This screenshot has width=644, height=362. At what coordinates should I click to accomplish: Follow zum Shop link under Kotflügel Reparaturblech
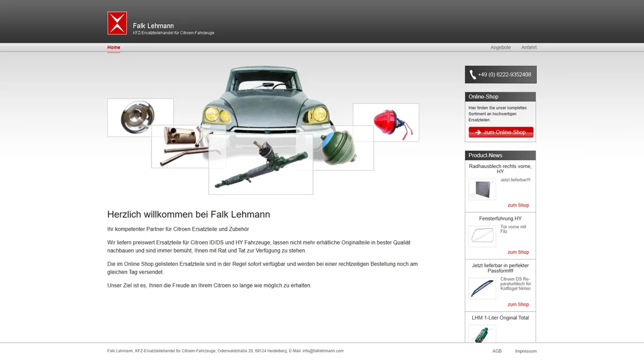(x=518, y=305)
